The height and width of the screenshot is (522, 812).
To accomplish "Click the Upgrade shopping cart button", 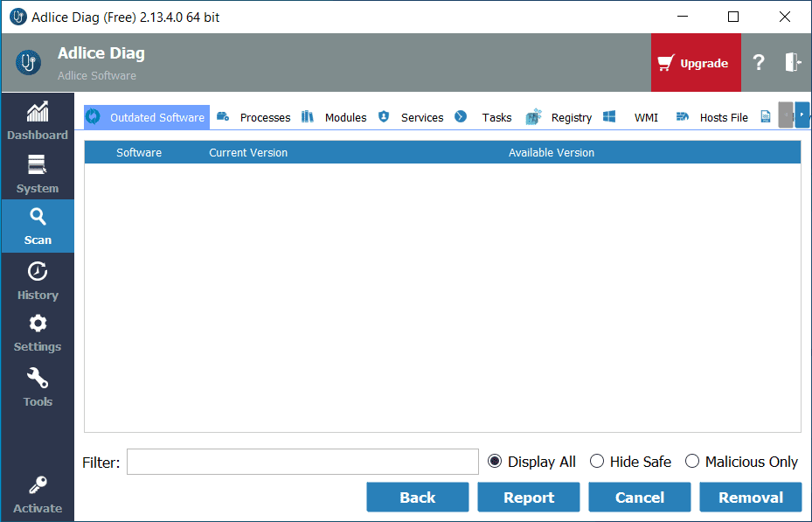I will 696,63.
